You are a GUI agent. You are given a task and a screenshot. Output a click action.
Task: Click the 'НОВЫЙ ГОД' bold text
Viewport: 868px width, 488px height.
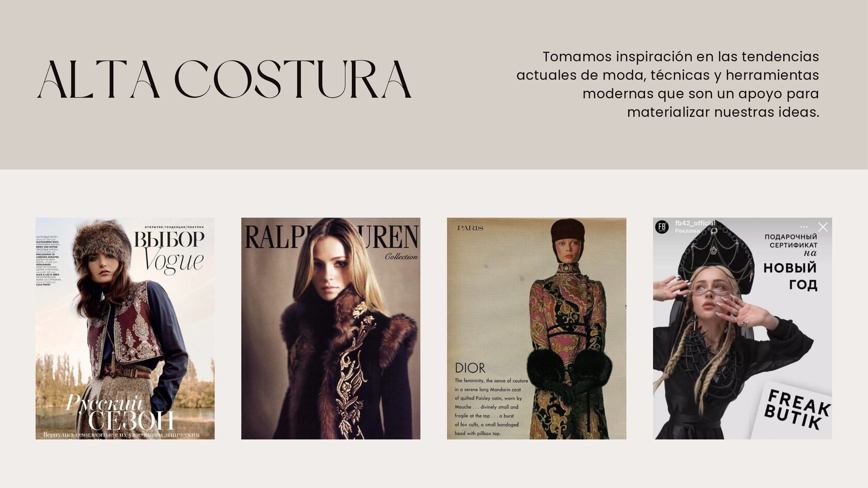[791, 276]
